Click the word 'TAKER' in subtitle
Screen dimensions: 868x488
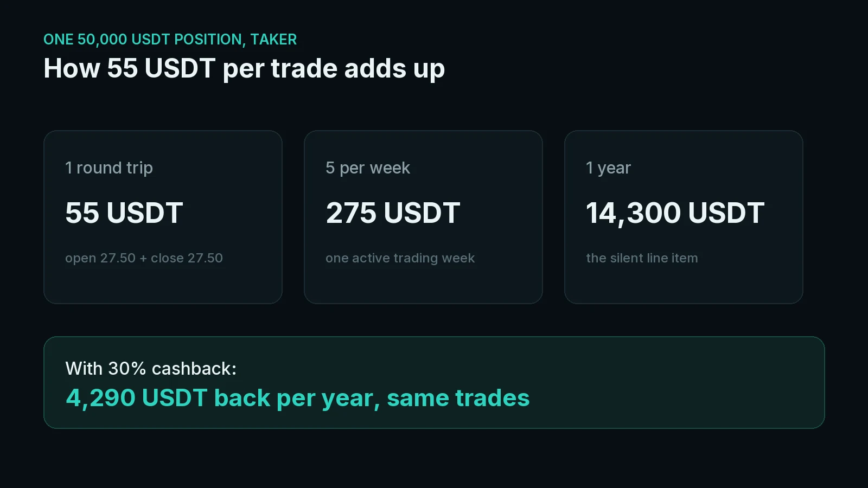(x=273, y=40)
